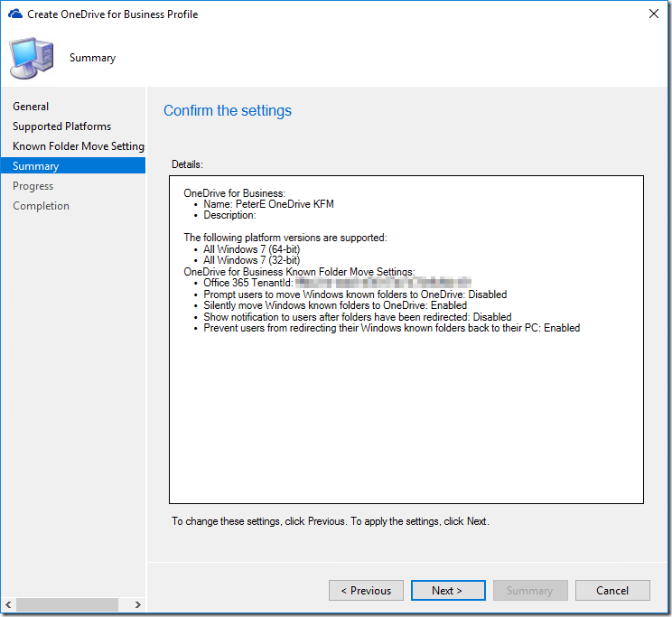Screen dimensions: 672x617
Task: Select the highlighted Summary step in sidebar
Action: point(36,166)
